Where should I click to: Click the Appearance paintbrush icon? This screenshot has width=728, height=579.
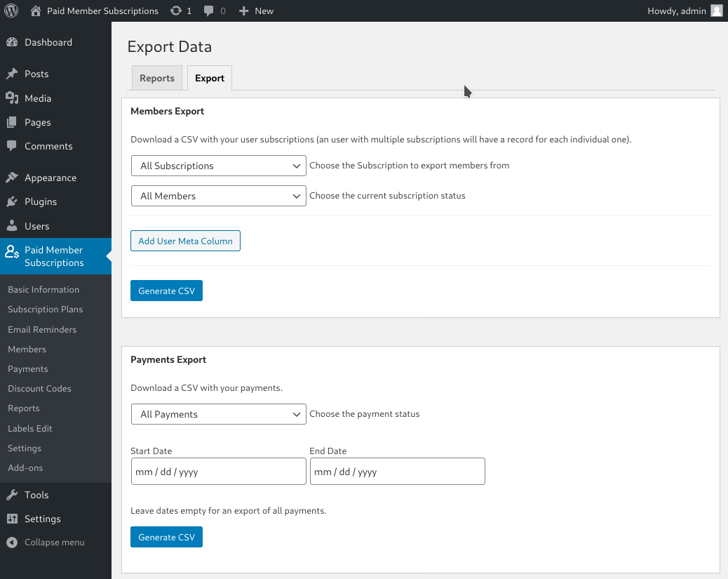(x=12, y=178)
